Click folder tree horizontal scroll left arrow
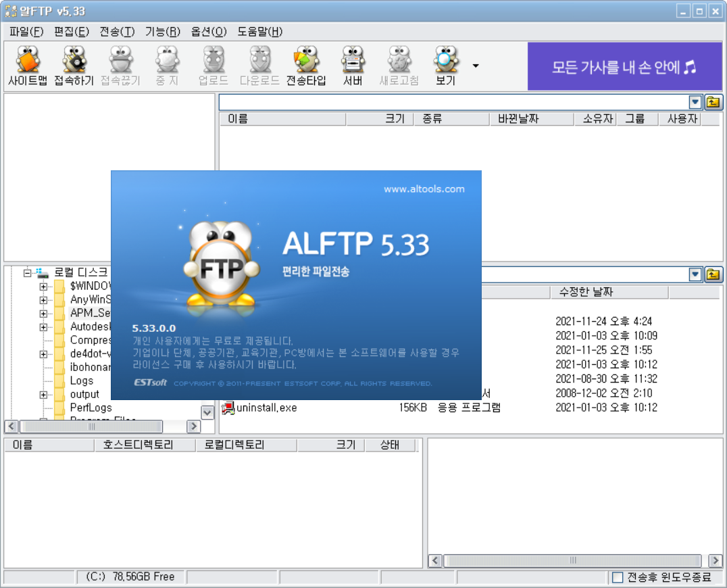 point(11,426)
